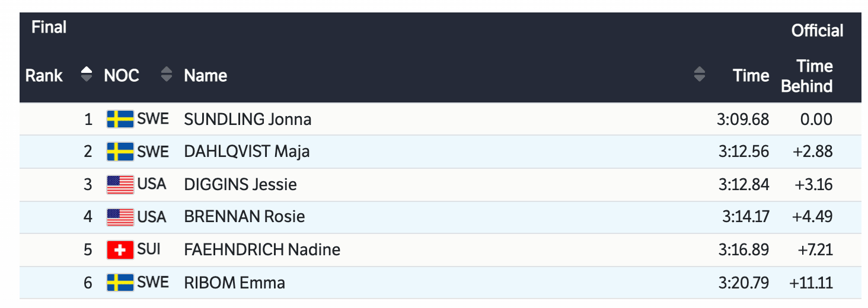Click RIBOM Emma's time 3:20.79
Image resolution: width=868 pixels, height=308 pixels.
(743, 282)
